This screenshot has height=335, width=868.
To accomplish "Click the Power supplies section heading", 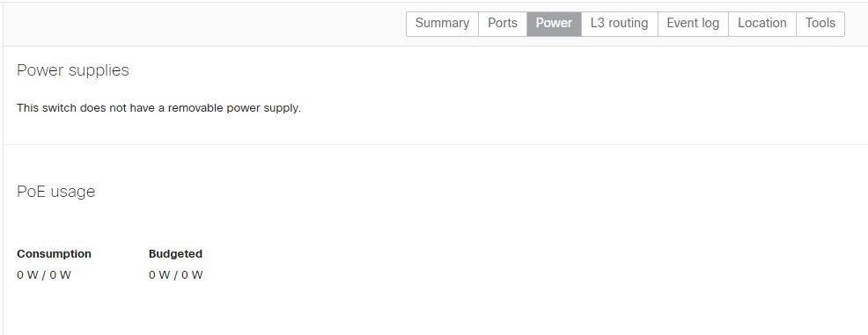I will pyautogui.click(x=73, y=70).
